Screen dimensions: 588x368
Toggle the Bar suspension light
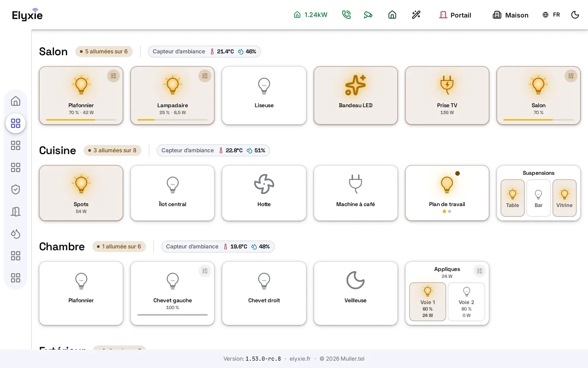point(538,198)
